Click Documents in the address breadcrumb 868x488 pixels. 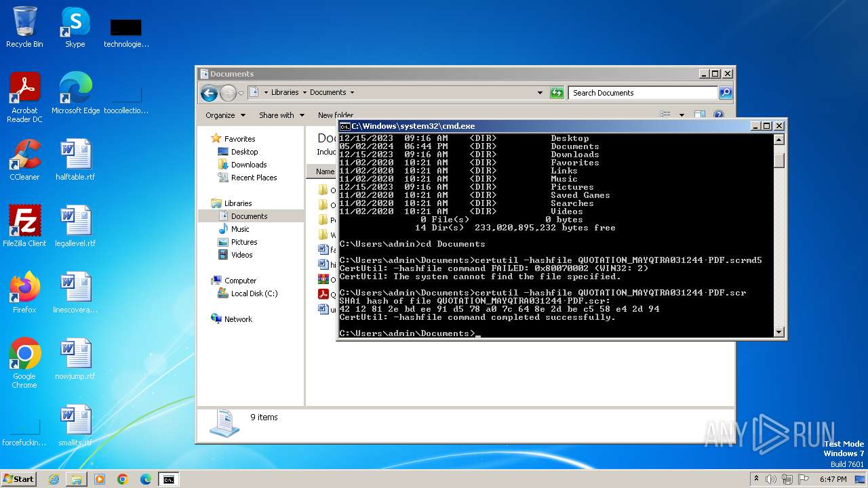[328, 92]
